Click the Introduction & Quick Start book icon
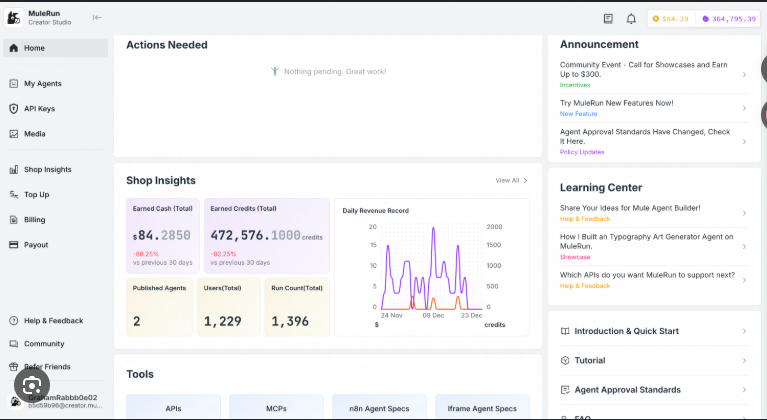 tap(565, 331)
